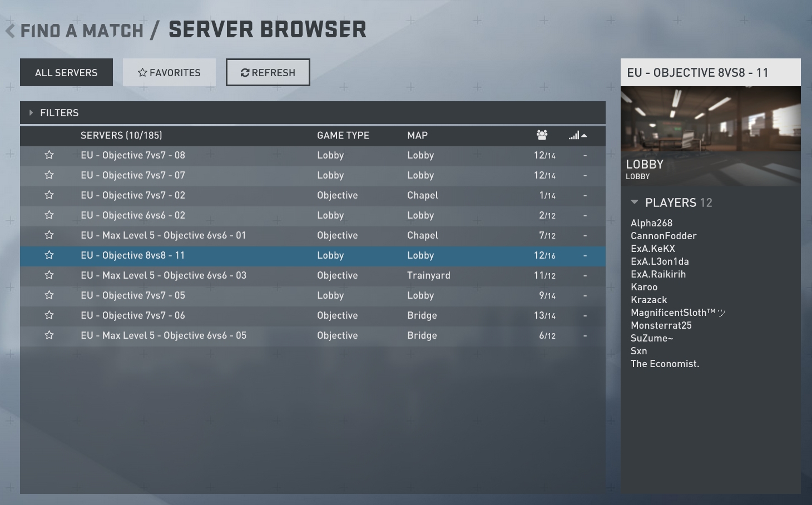
Task: Click the back arrow beside Find a Match
Action: [10, 31]
